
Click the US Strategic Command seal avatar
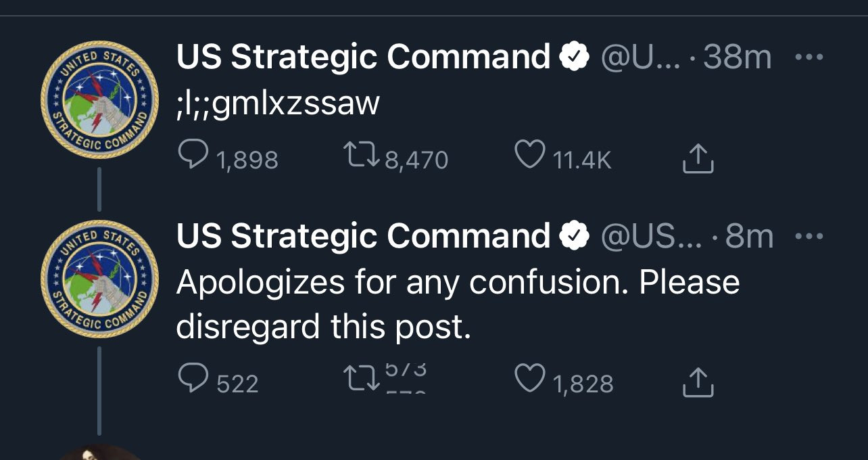coord(99,98)
